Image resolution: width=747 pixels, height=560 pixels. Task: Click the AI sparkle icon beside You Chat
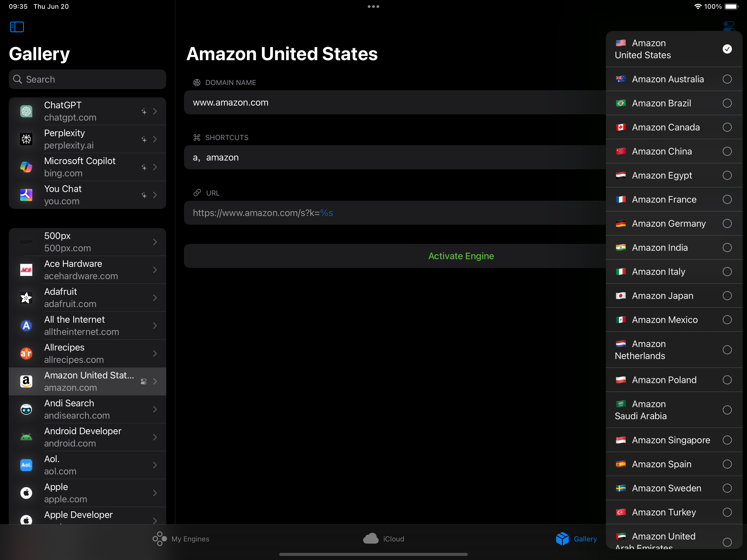(144, 195)
